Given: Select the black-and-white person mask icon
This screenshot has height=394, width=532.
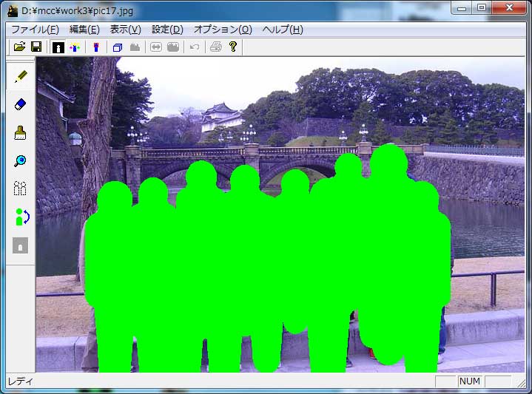Looking at the screenshot, I should click(58, 47).
